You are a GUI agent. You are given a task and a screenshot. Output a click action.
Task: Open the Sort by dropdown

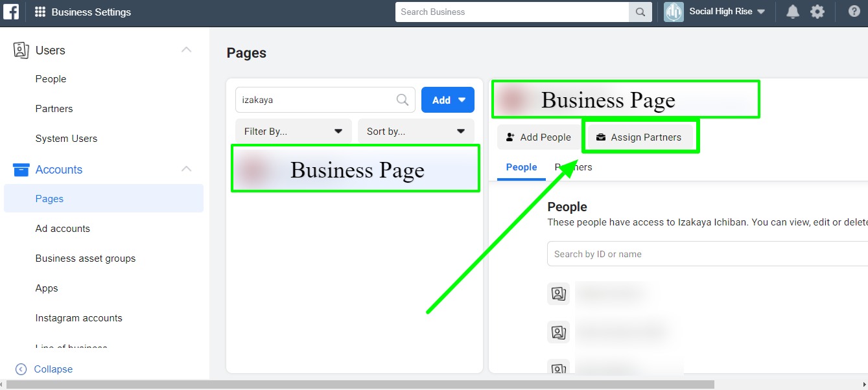(x=416, y=131)
